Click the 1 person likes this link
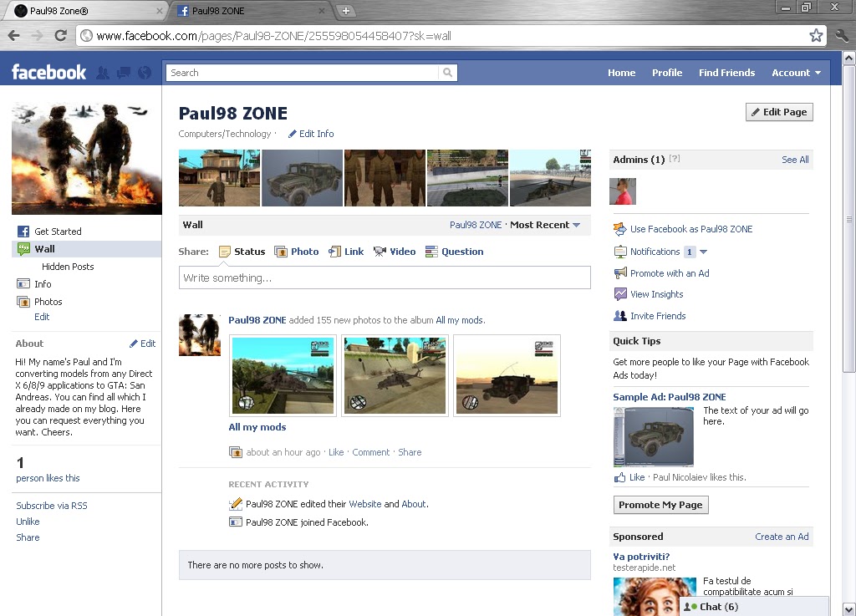856x616 pixels. tap(48, 478)
